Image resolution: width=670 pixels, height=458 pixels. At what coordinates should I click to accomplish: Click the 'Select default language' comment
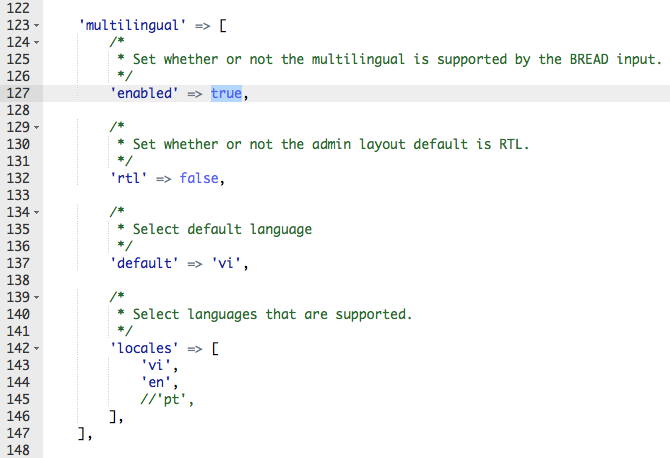[x=215, y=229]
